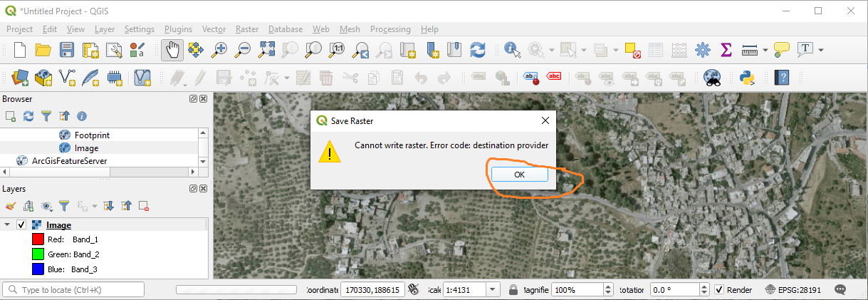Open the MetaSearch catalog icon
Screen dimensions: 868x300
[712, 77]
